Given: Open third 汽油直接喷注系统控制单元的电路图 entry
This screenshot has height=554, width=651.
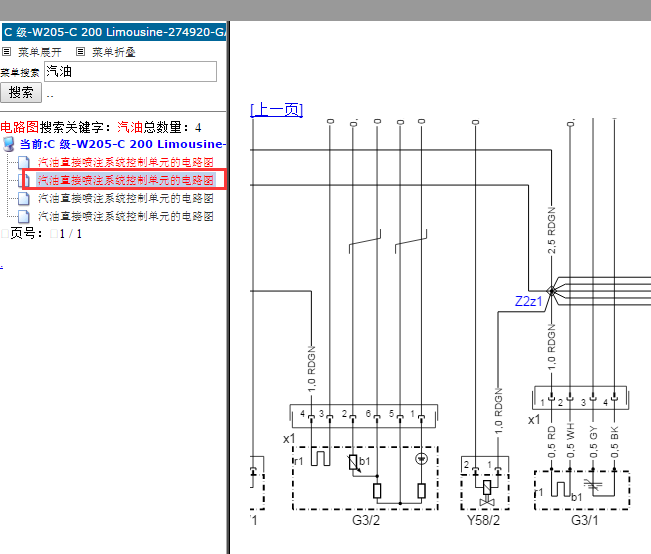Looking at the screenshot, I should (x=126, y=198).
